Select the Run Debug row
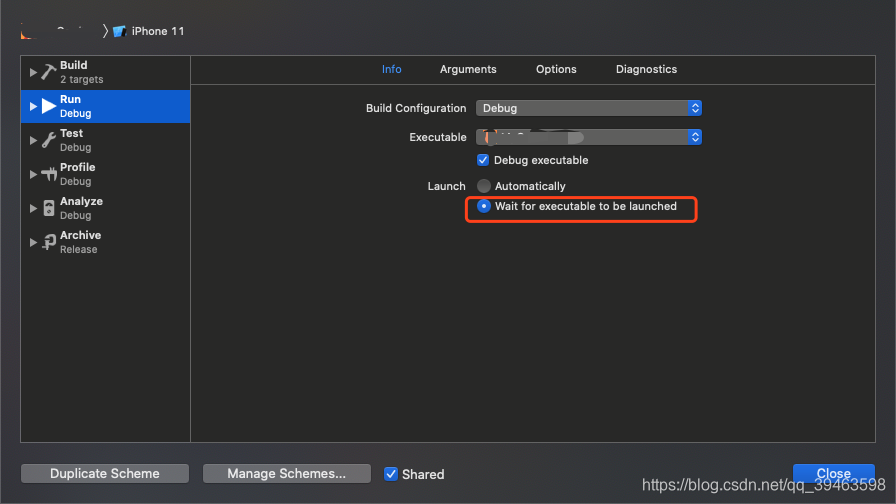 (x=106, y=106)
